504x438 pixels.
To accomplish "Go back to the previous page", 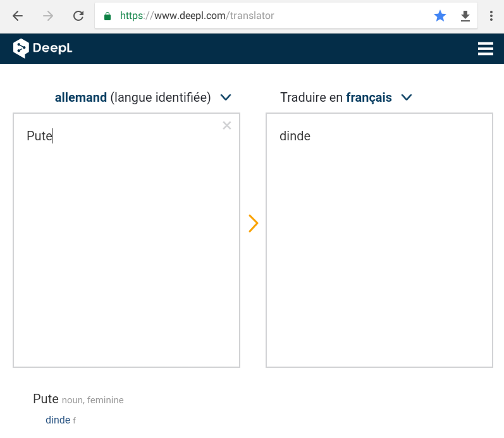I will [x=18, y=16].
